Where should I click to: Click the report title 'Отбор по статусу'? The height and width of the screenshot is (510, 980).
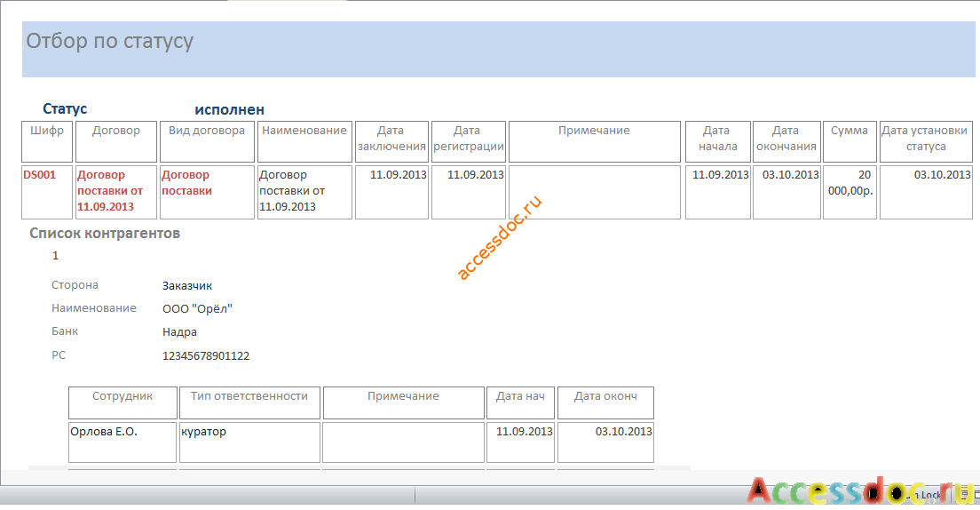point(110,41)
